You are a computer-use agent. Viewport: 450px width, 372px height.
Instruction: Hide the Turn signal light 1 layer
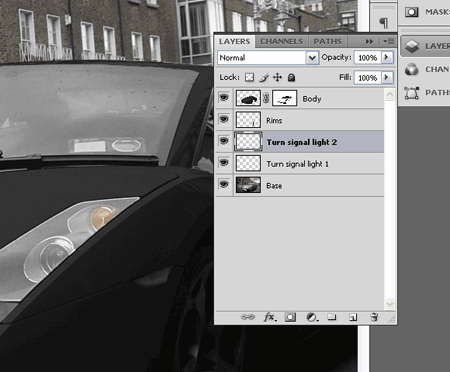click(224, 163)
